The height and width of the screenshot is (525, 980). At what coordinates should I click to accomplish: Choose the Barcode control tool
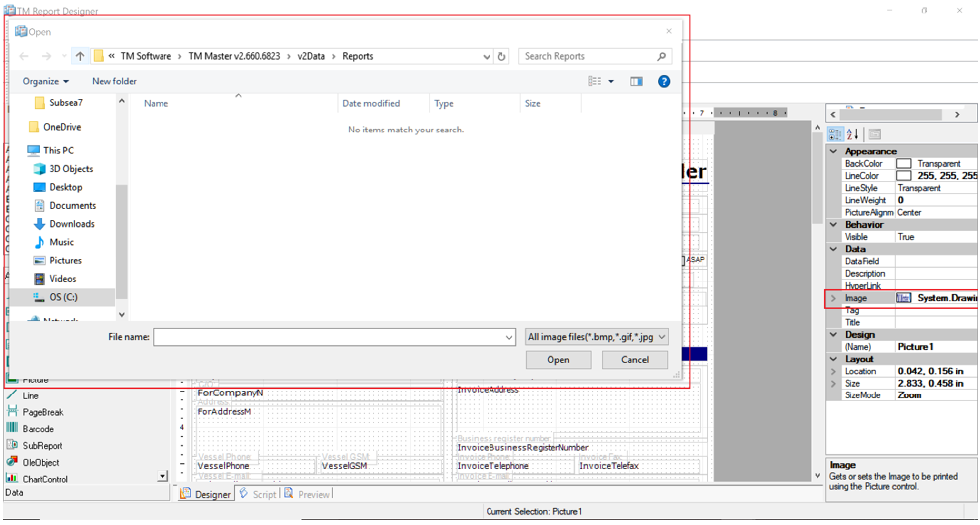(38, 429)
